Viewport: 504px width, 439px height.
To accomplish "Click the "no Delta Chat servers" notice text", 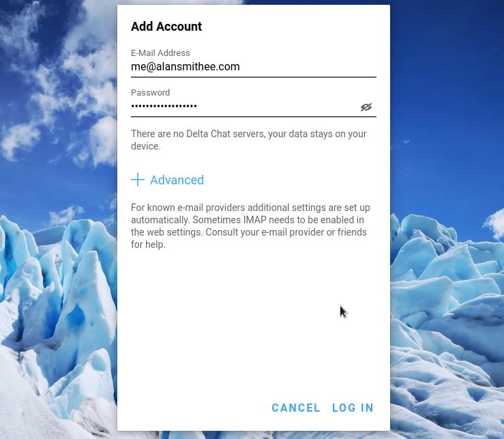I will 248,140.
